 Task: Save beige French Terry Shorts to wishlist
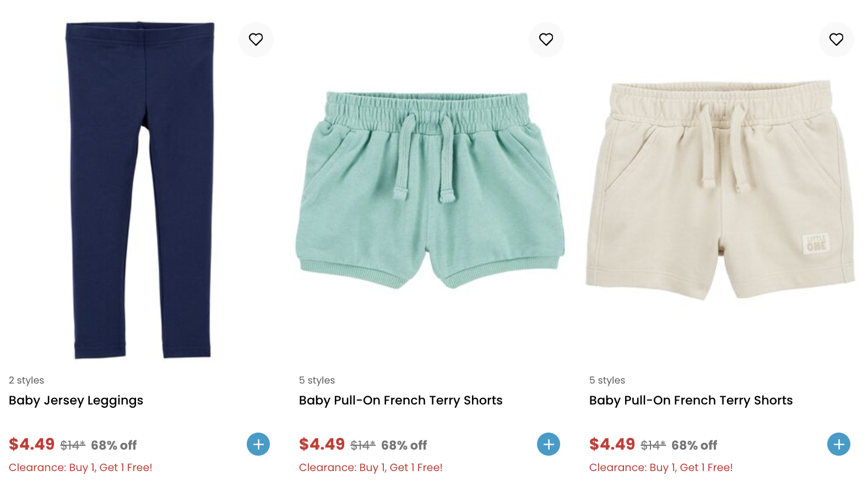click(836, 40)
